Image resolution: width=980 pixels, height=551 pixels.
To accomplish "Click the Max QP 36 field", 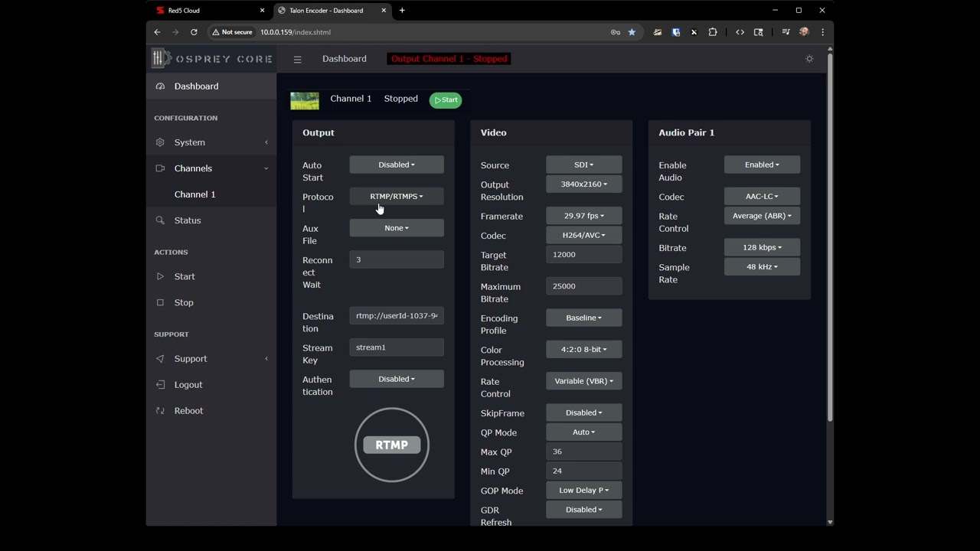I will (x=583, y=452).
